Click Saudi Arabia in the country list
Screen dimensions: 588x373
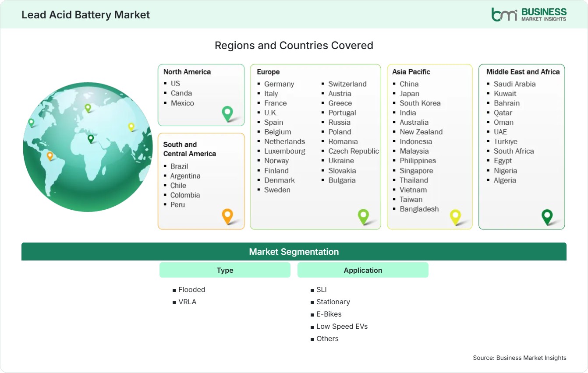click(x=515, y=84)
